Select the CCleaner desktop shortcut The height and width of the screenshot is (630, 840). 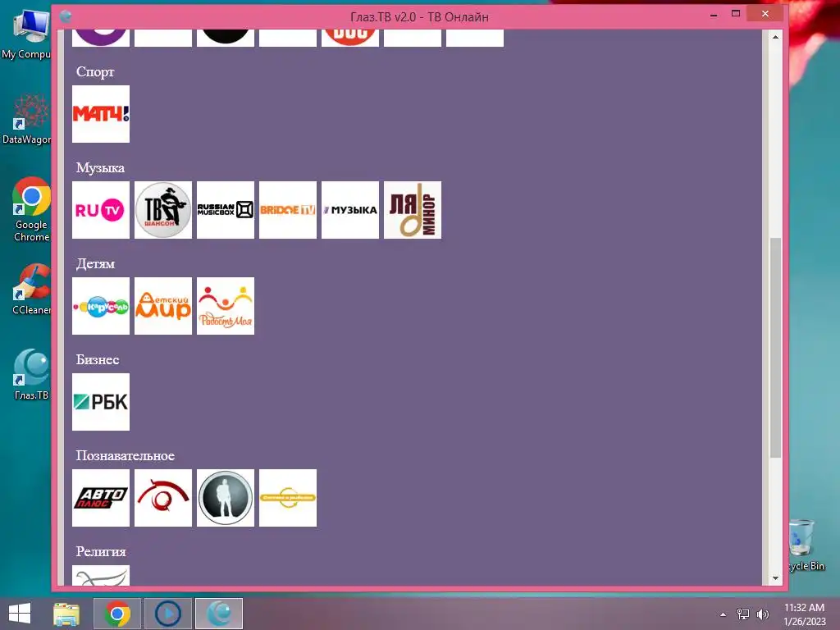coord(32,290)
